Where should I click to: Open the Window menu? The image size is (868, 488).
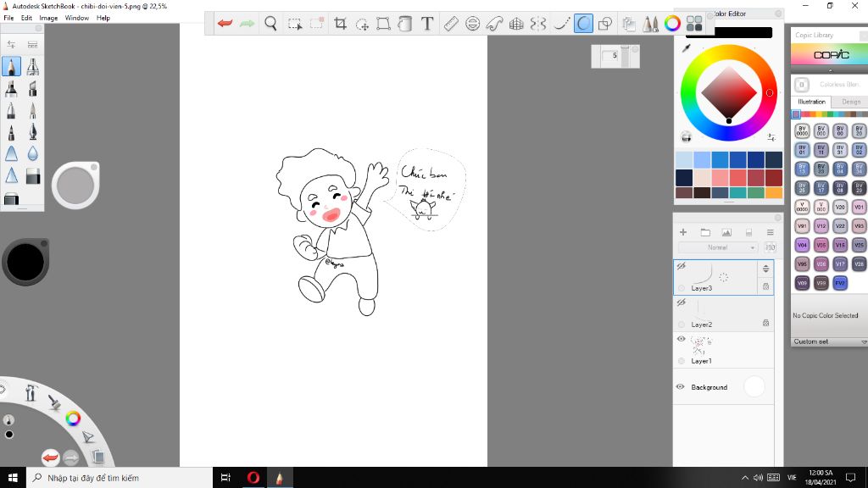[x=77, y=18]
